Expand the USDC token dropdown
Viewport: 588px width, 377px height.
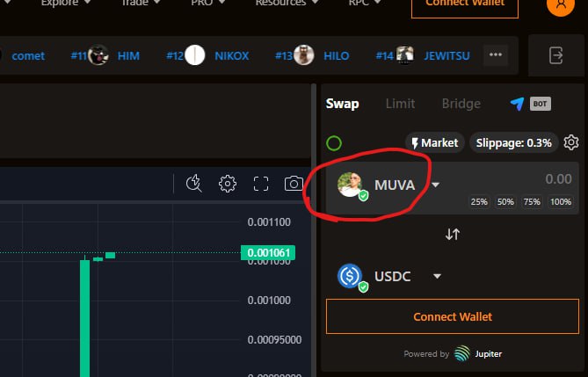click(437, 277)
